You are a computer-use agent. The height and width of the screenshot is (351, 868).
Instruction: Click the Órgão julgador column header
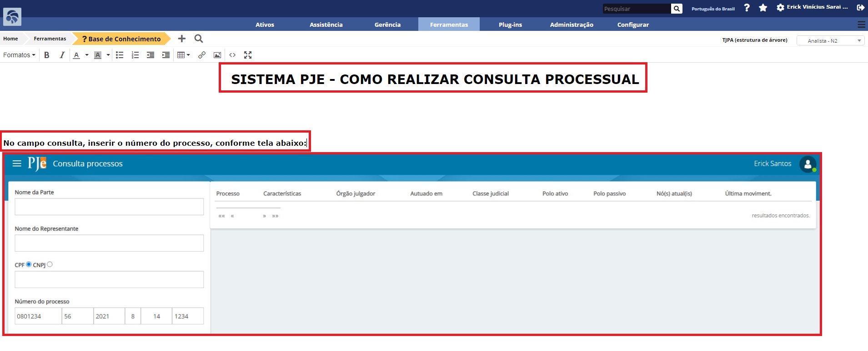point(356,193)
